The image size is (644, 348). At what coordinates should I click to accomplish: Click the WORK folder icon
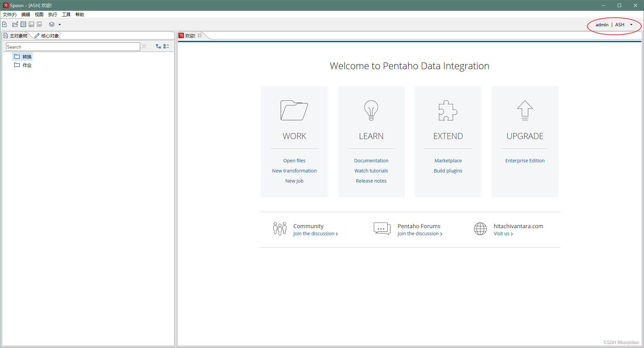294,110
